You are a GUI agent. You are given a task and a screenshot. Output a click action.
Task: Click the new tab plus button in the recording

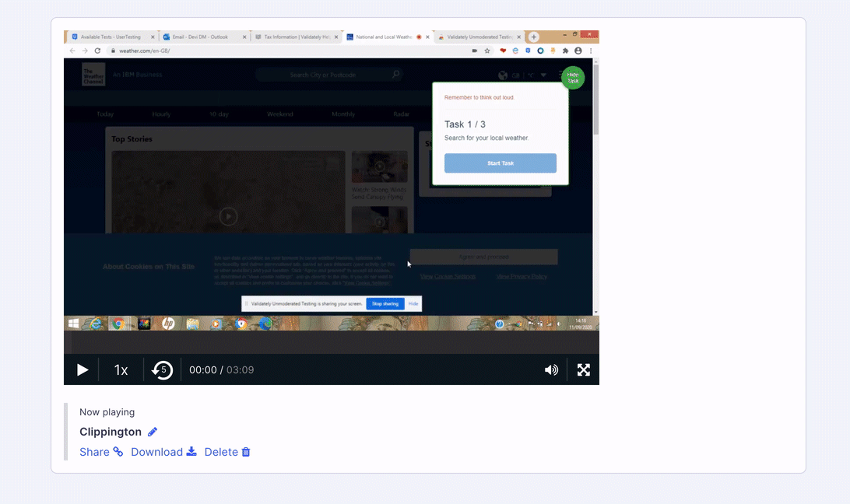tap(534, 37)
